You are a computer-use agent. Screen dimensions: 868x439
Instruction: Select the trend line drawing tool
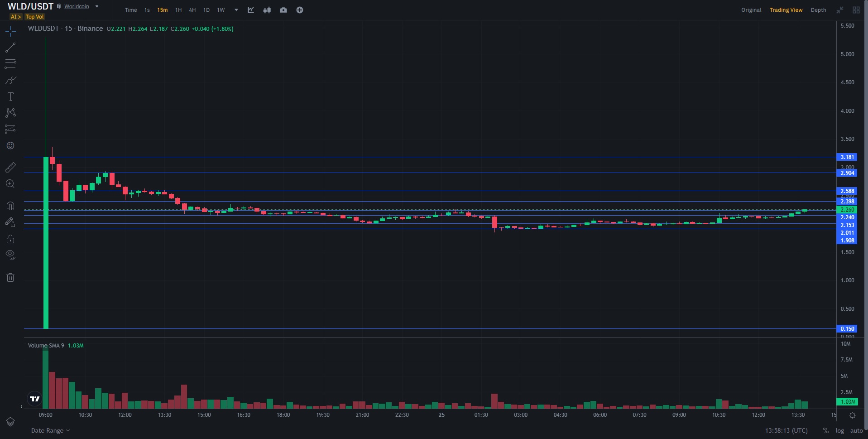coord(10,48)
